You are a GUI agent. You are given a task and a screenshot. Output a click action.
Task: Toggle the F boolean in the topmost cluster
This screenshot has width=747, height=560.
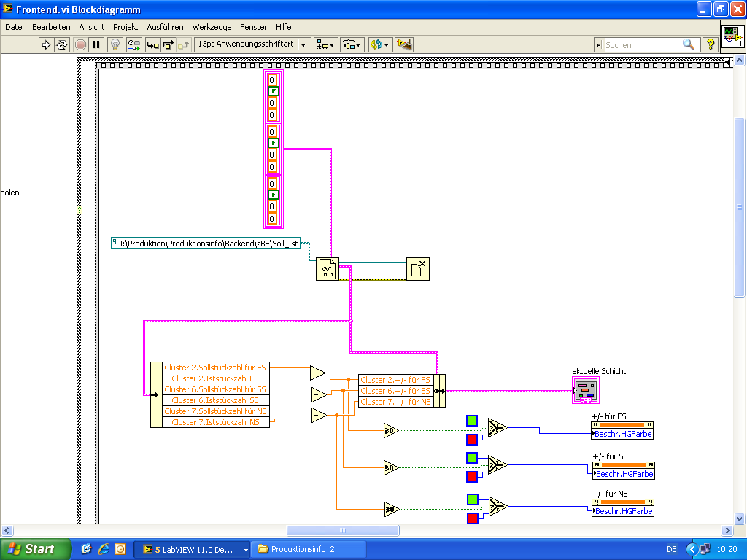pyautogui.click(x=274, y=91)
